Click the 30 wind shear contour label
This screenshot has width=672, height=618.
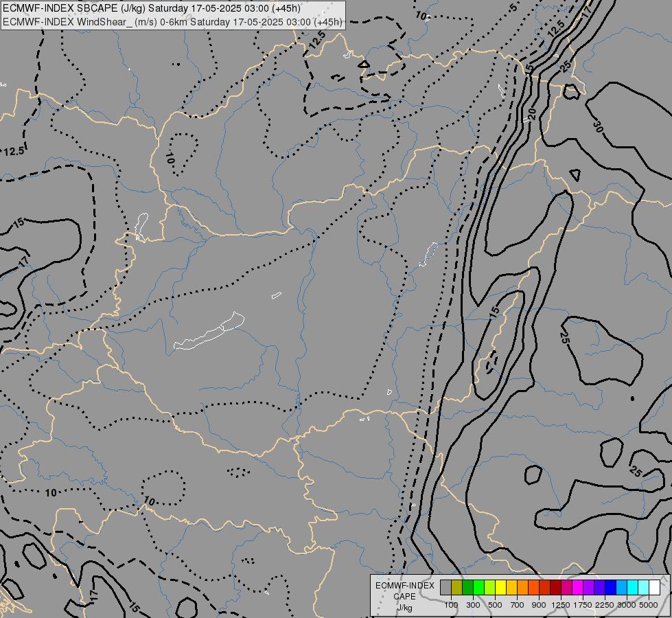[599, 126]
